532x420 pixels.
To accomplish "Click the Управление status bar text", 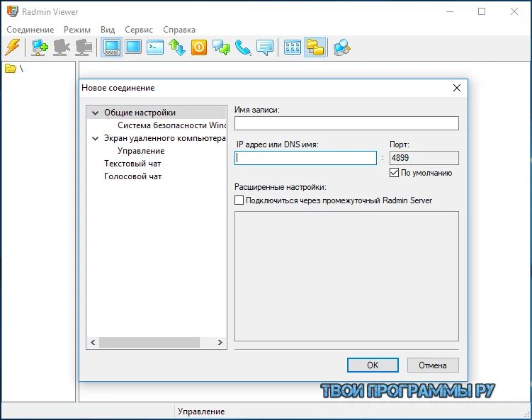I will pos(201,412).
